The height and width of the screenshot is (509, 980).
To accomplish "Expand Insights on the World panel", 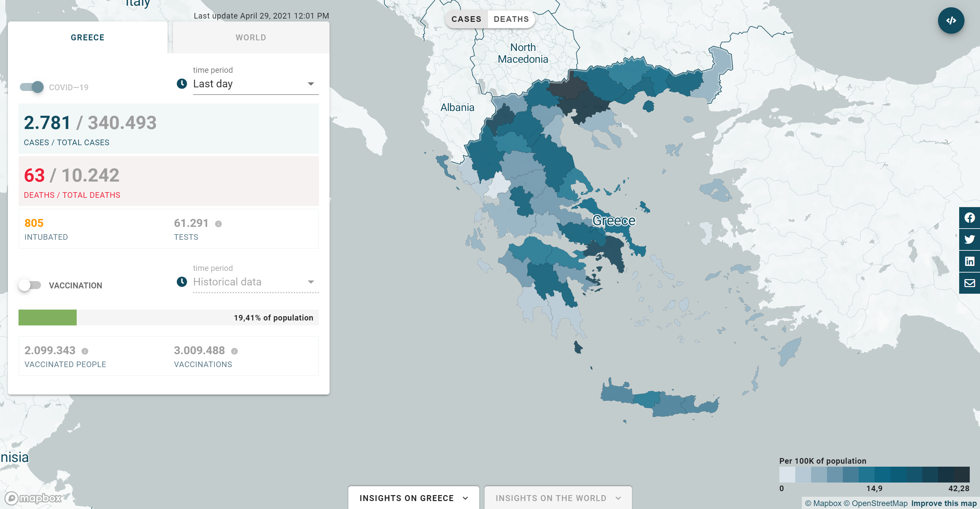I will click(x=558, y=498).
